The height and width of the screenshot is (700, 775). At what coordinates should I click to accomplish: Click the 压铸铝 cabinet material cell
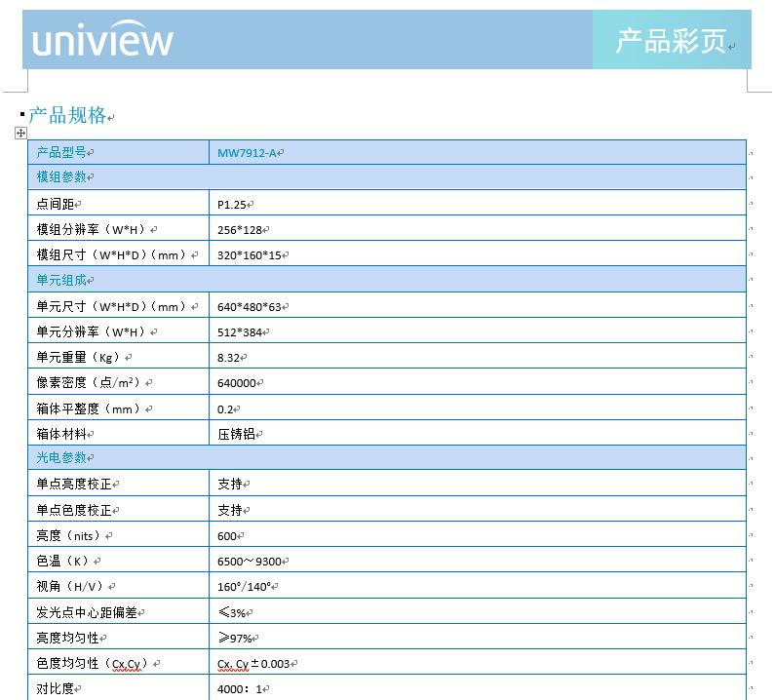[237, 434]
